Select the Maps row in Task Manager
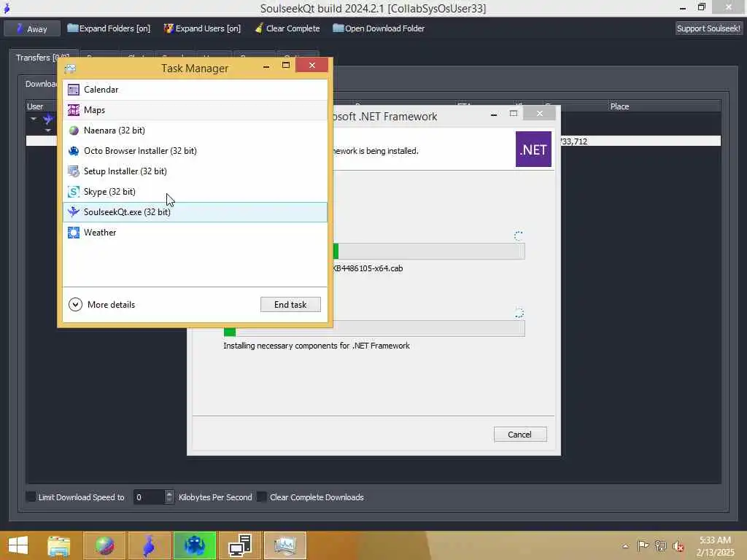Image resolution: width=747 pixels, height=560 pixels. click(x=195, y=110)
